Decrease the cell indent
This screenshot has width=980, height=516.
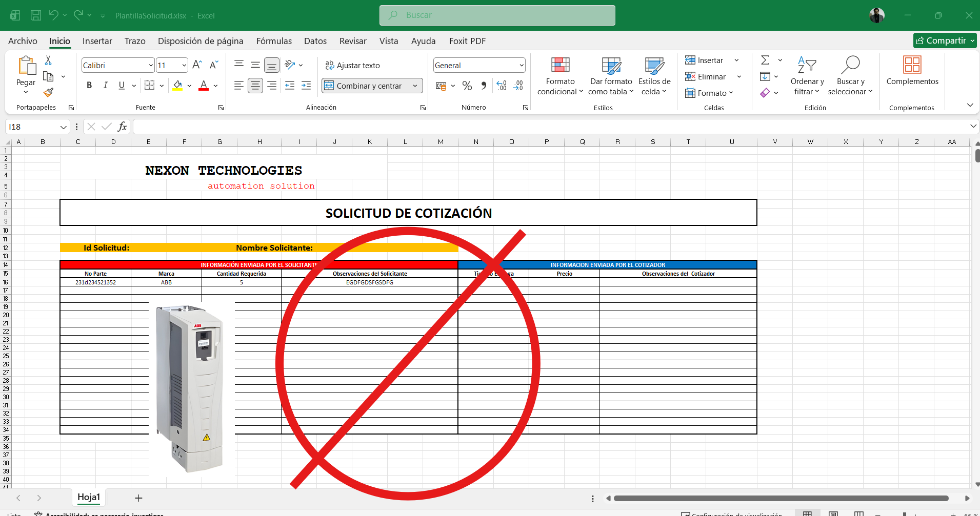[x=290, y=86]
